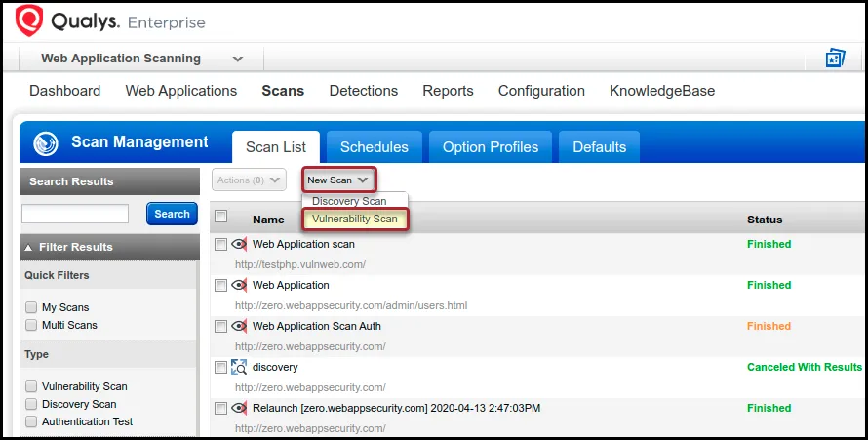
Task: Tick checkbox for Web Application row
Action: pos(220,285)
